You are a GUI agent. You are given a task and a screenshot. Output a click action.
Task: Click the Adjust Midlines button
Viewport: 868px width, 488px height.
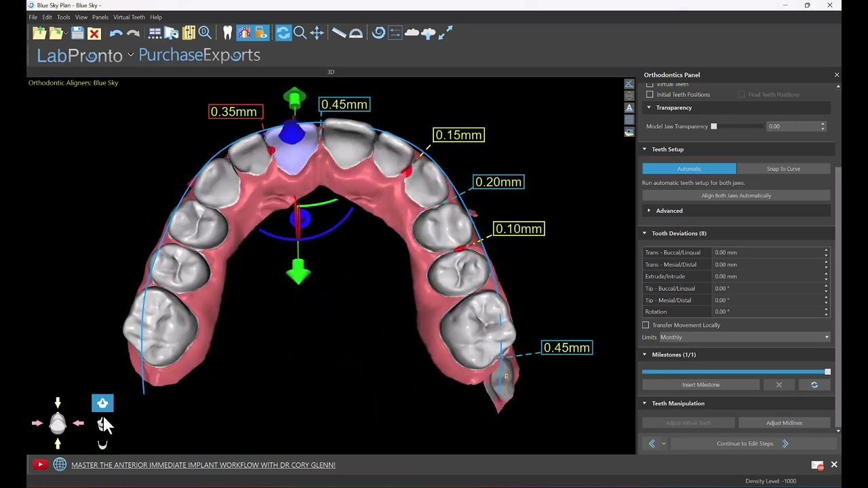click(x=784, y=423)
